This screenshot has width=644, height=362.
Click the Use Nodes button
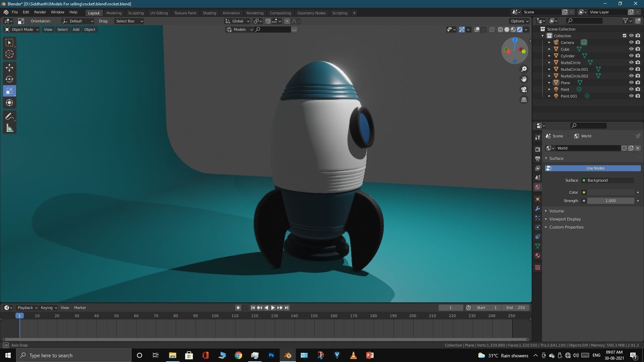coord(595,168)
